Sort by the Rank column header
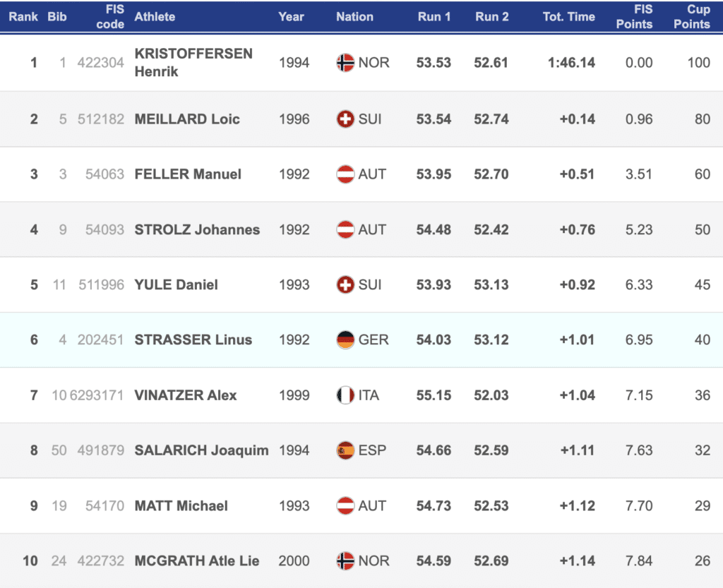Image resolution: width=723 pixels, height=588 pixels. (23, 17)
